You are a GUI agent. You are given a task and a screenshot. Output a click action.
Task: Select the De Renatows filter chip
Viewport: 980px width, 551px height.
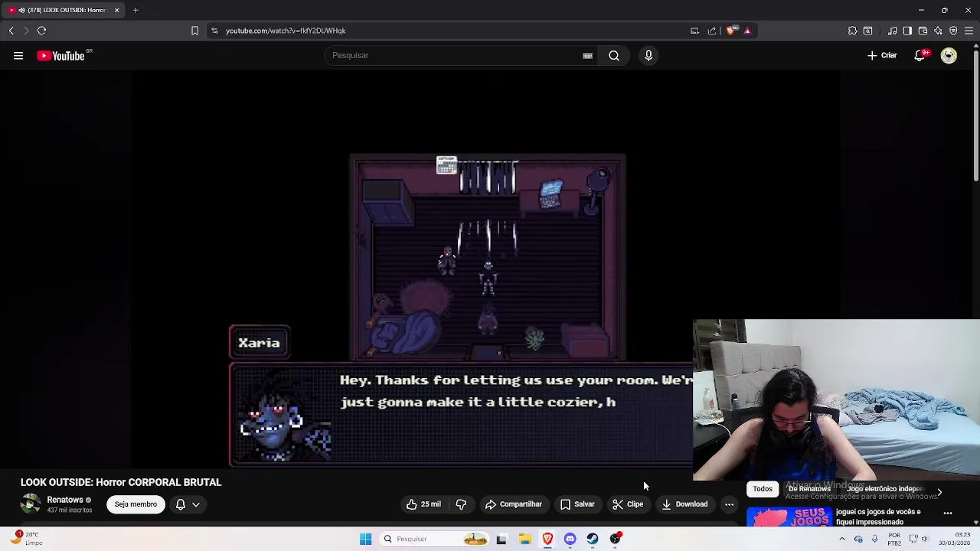[809, 489]
